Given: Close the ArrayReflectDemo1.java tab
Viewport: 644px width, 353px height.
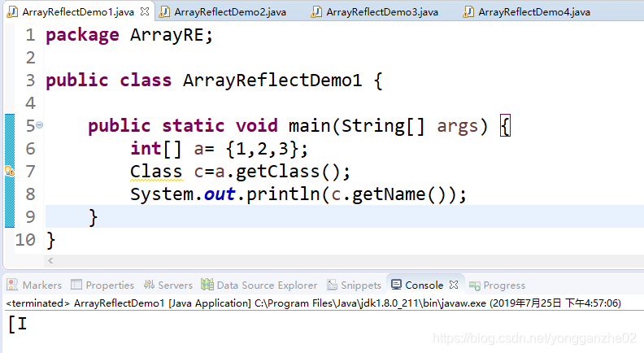Looking at the screenshot, I should pyautogui.click(x=145, y=11).
